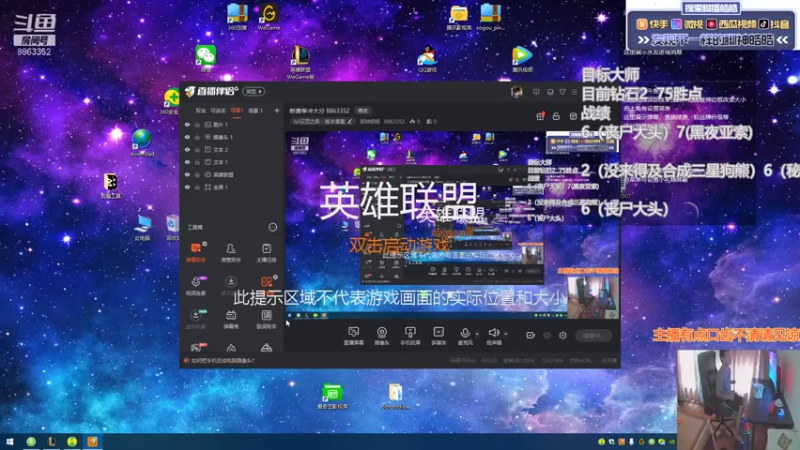This screenshot has height=450, width=800.
Task: Toggle lock on 文本 2 layer
Action: [197, 149]
